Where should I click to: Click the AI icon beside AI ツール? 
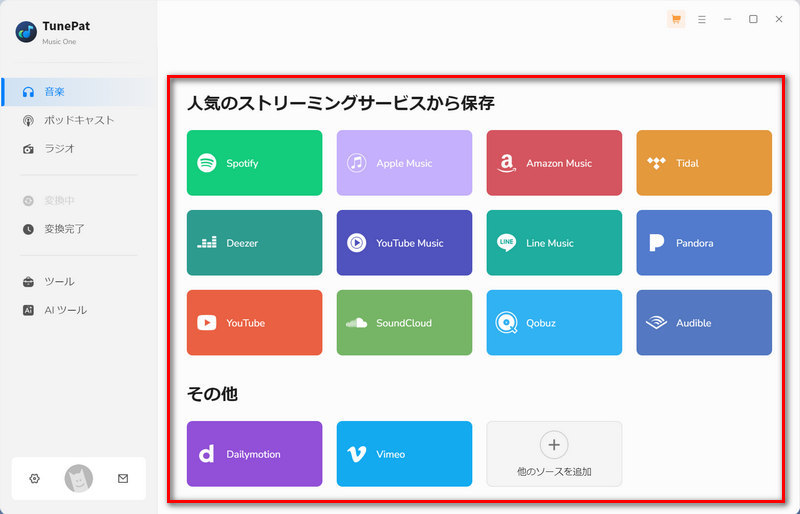point(28,310)
